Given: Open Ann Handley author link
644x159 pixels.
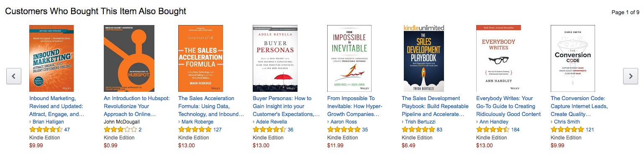Looking at the screenshot, I should point(494,122).
